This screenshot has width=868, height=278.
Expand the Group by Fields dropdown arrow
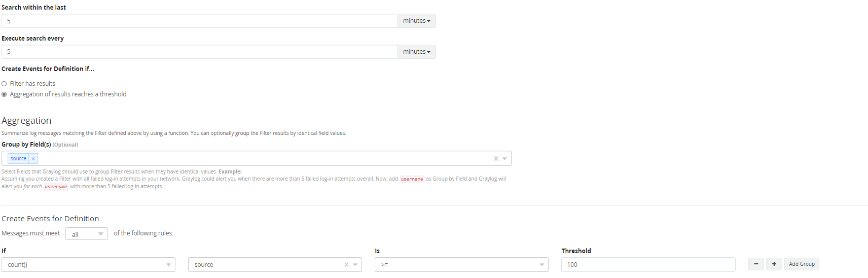tap(504, 159)
